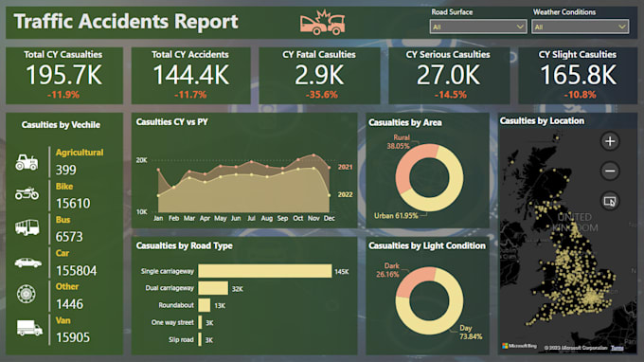Viewport: 644px width, 362px height.
Task: Zoom in on the map
Action: point(610,141)
